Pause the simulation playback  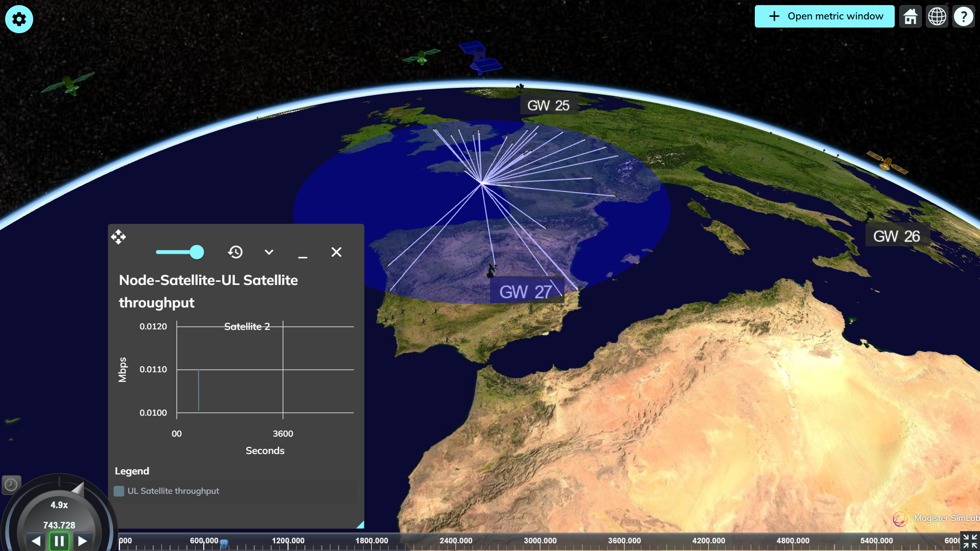59,541
